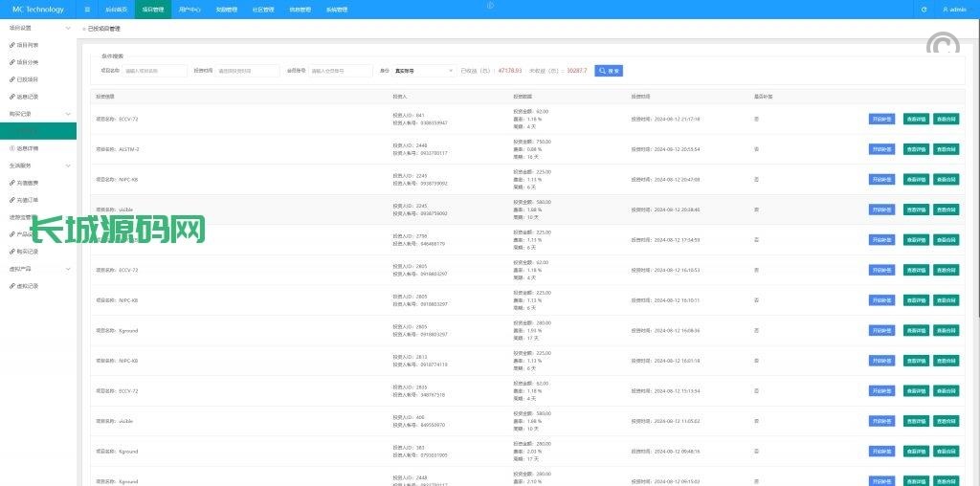This screenshot has height=486, width=980.
Task: Click the magnifier 搜索 search button
Action: (609, 71)
